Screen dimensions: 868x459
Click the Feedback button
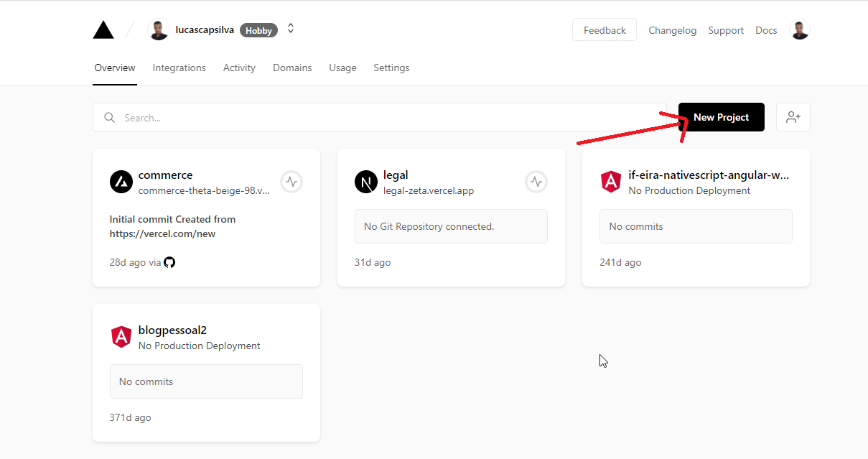pos(605,30)
